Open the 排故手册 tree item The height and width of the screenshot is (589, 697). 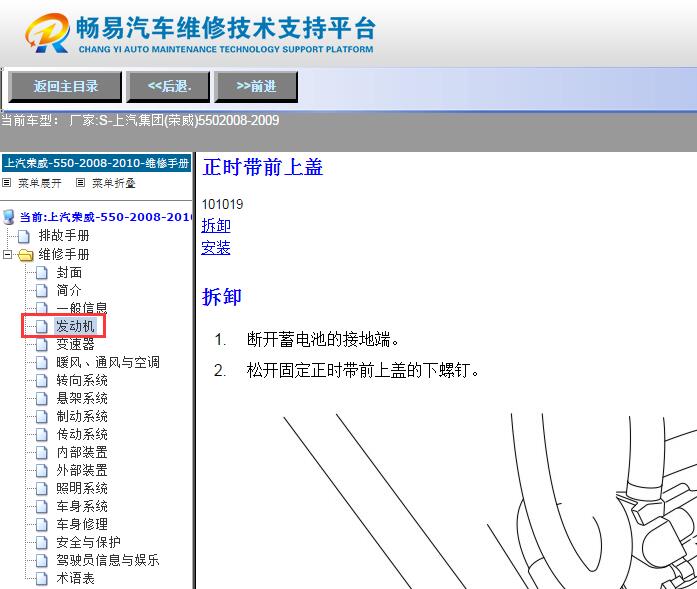[x=64, y=236]
